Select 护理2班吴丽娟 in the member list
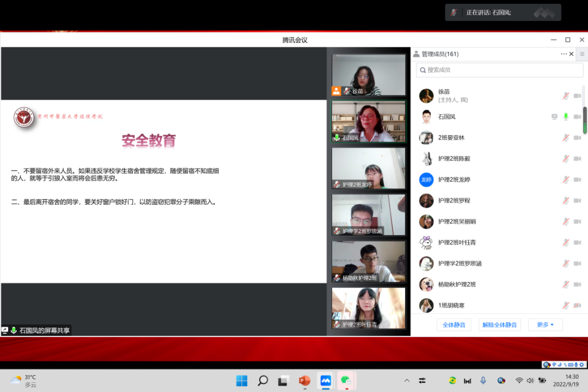The width and height of the screenshot is (588, 392). pyautogui.click(x=457, y=222)
